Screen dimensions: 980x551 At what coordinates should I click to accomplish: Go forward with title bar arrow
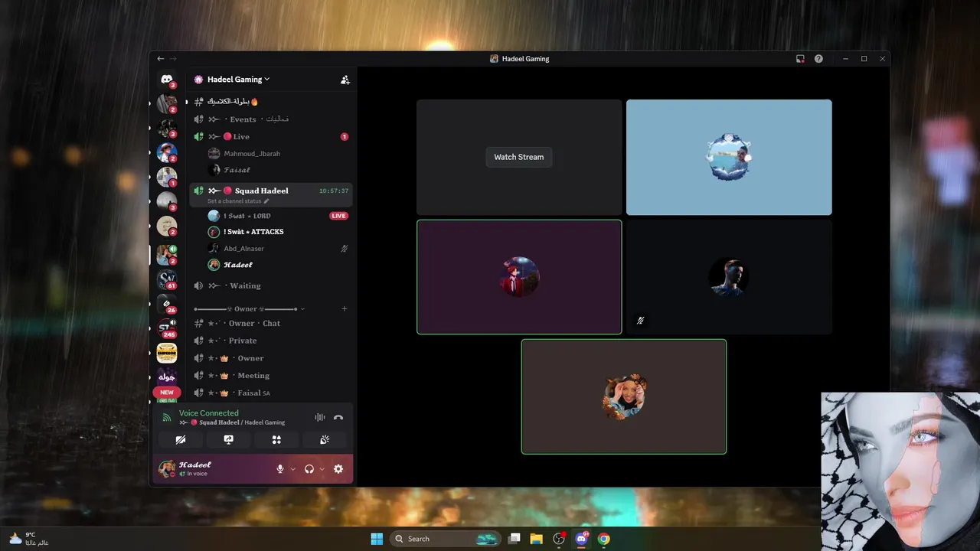(173, 59)
